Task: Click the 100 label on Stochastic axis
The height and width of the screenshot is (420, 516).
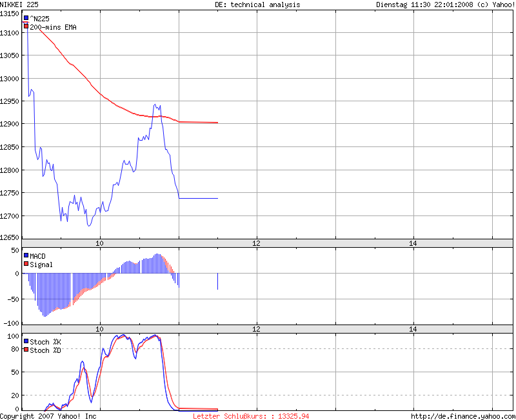Action: pos(14,336)
